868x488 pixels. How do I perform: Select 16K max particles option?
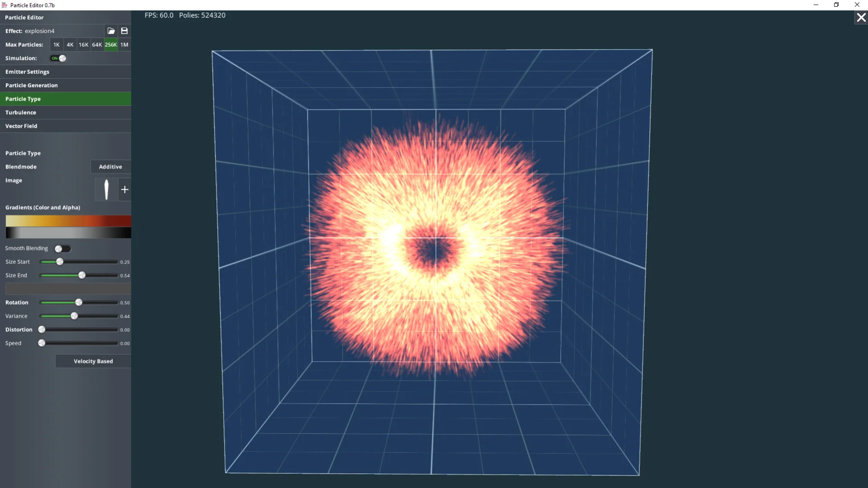83,45
